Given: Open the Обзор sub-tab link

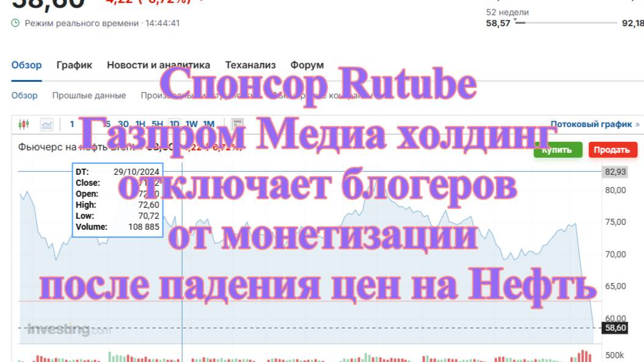Looking at the screenshot, I should (24, 95).
